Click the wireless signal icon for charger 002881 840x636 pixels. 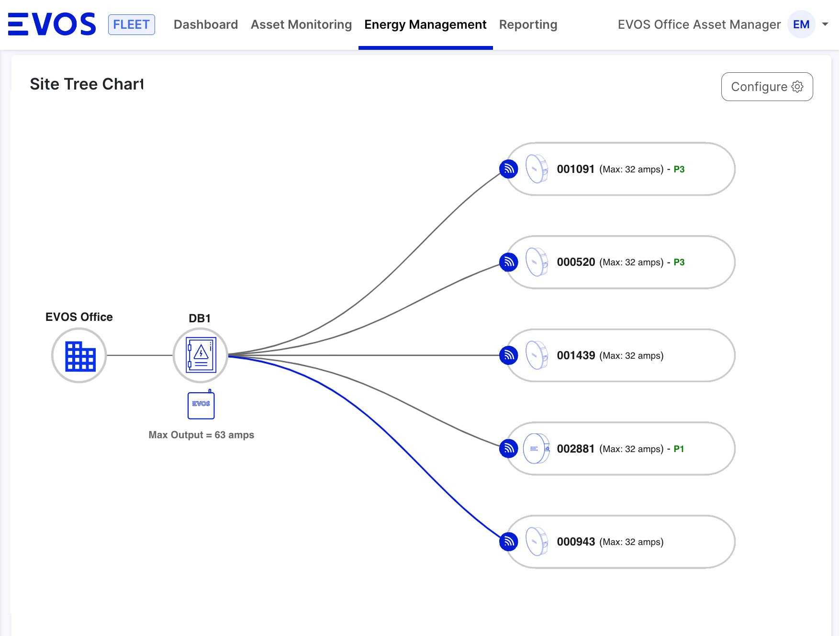pos(508,449)
